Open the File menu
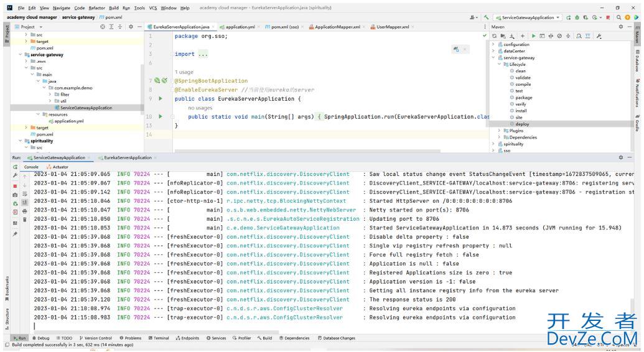Image resolution: width=644 pixels, height=352 pixels. coord(21,8)
